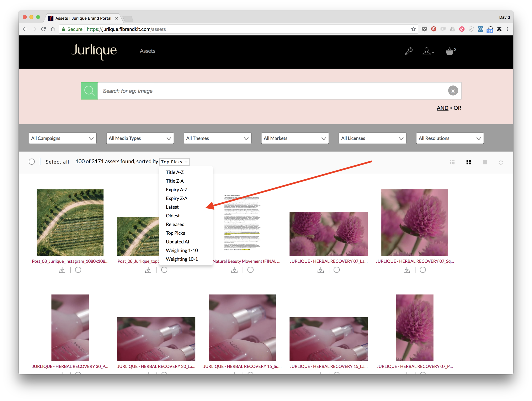This screenshot has height=401, width=532.
Task: Switch to single large view icon
Action: coord(485,162)
